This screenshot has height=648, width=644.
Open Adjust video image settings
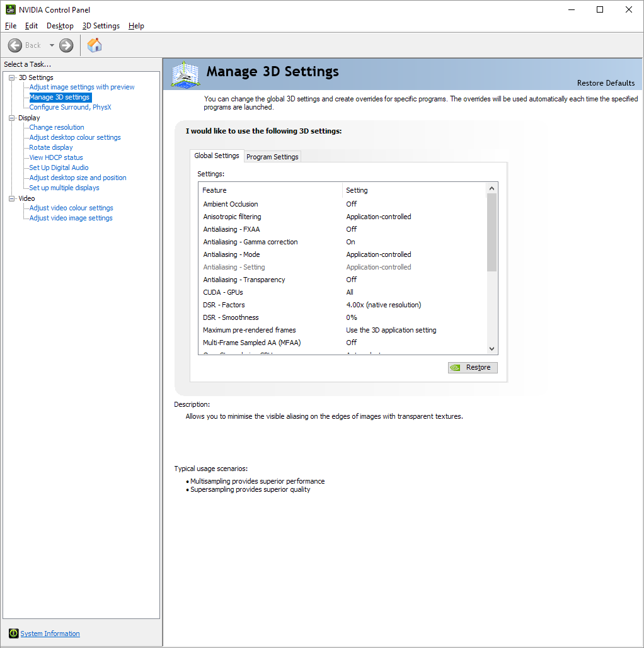click(x=71, y=218)
